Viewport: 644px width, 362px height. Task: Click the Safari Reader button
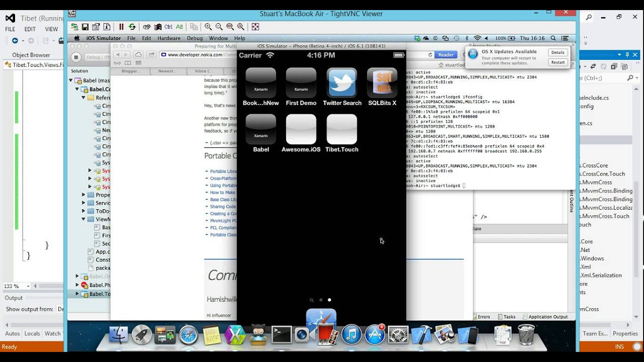click(446, 55)
